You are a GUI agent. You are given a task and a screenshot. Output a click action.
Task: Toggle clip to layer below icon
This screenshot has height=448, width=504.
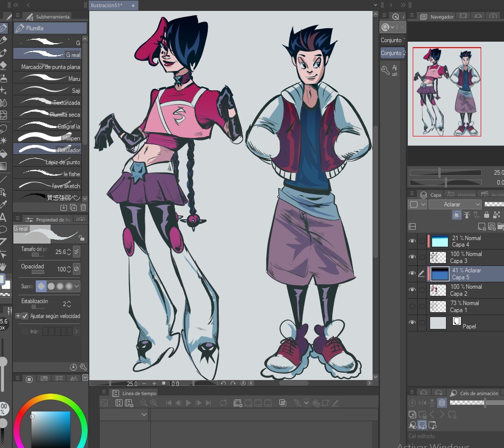tap(457, 215)
